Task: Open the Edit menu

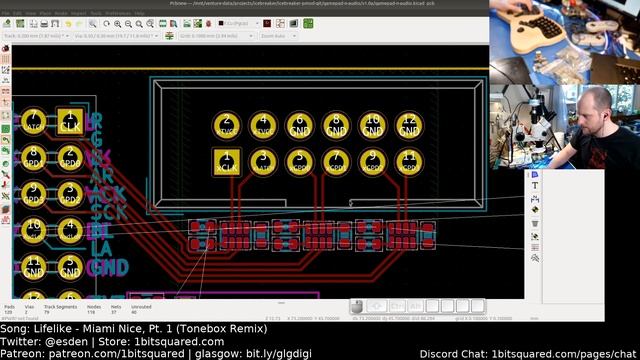Action: [18, 13]
